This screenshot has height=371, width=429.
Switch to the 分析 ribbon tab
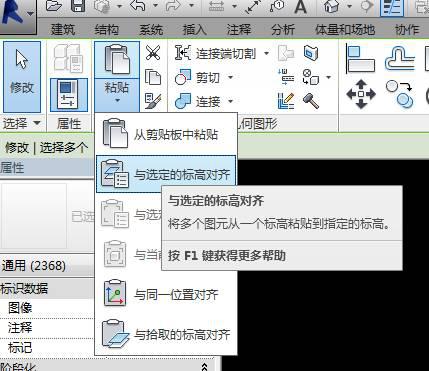[283, 30]
